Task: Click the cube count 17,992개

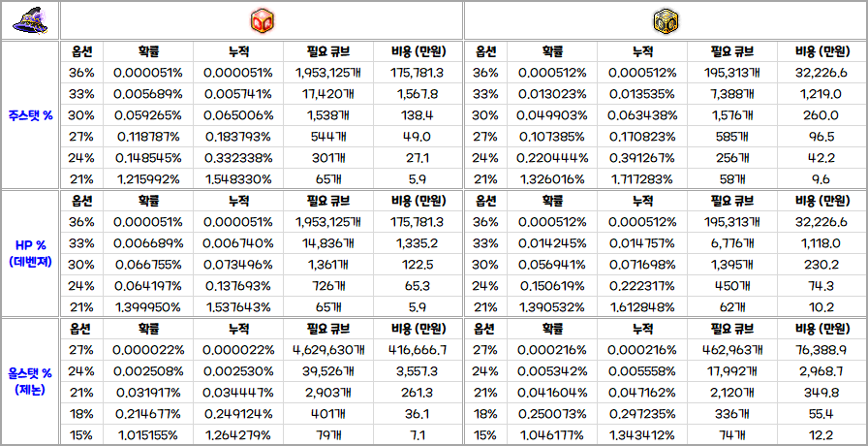Action: [732, 370]
